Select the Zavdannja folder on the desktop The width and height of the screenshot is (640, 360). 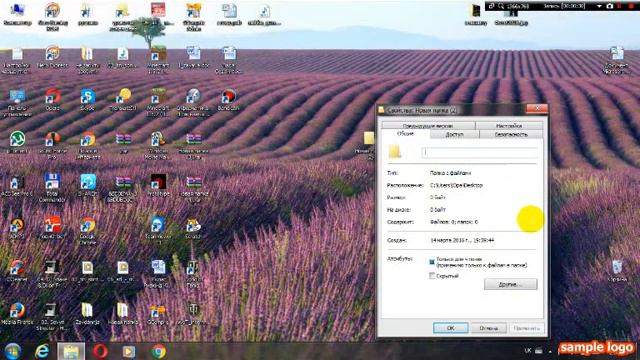coord(87,314)
